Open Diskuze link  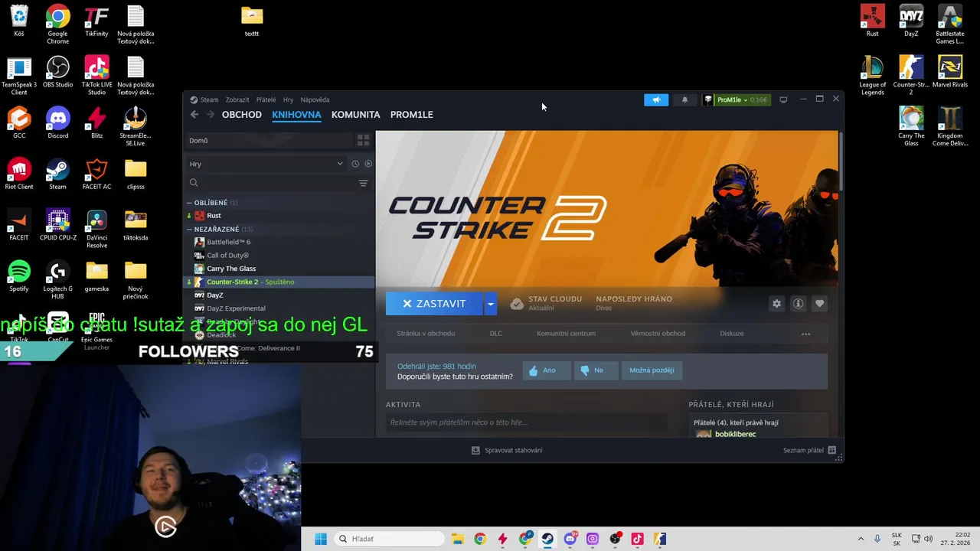pyautogui.click(x=732, y=334)
